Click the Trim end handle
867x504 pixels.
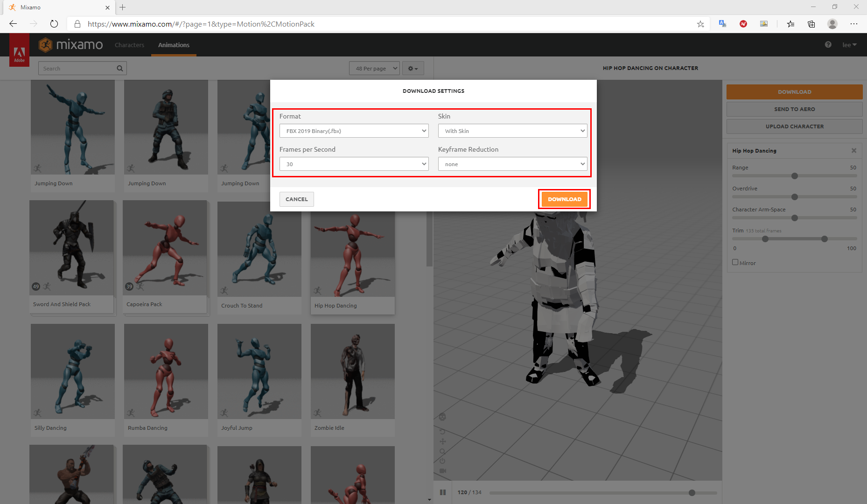point(825,239)
